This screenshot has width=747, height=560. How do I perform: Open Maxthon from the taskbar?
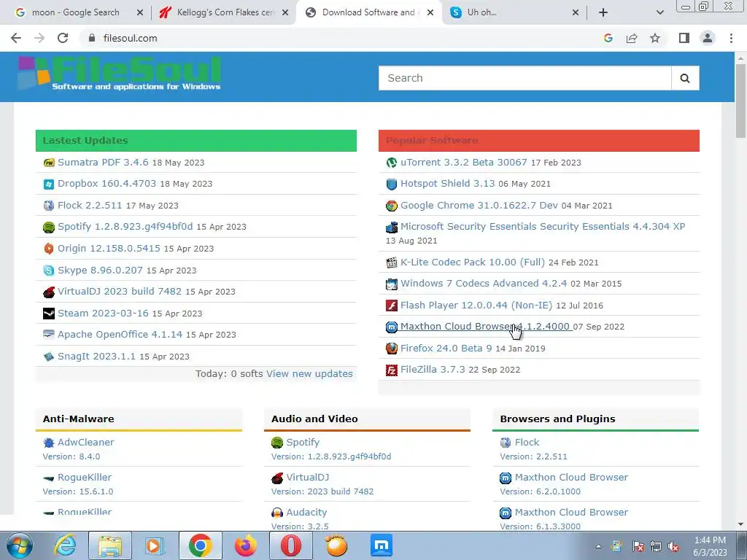[x=382, y=545]
